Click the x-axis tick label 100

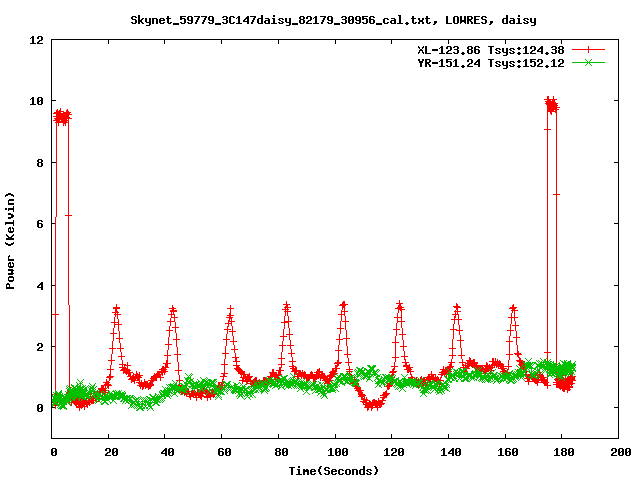(338, 452)
